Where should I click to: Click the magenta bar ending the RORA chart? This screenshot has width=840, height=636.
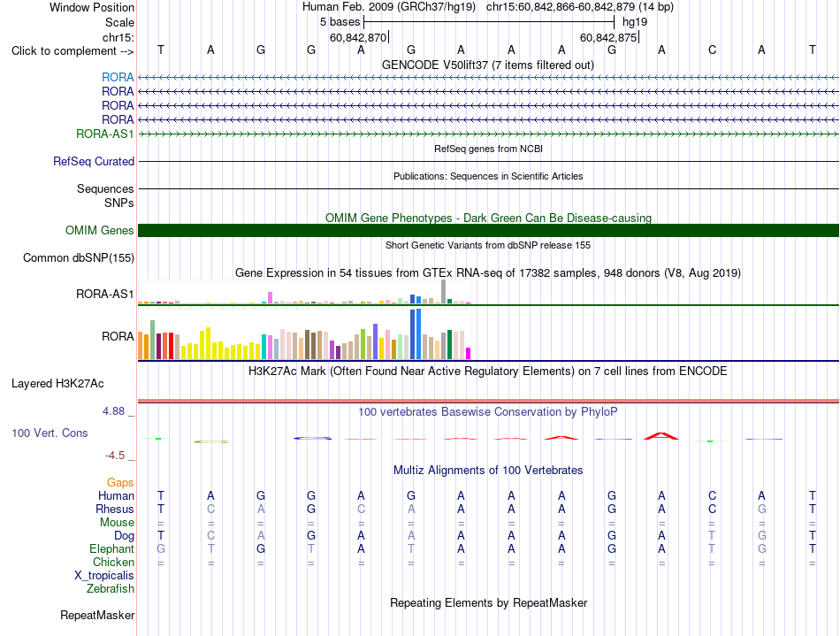469,353
